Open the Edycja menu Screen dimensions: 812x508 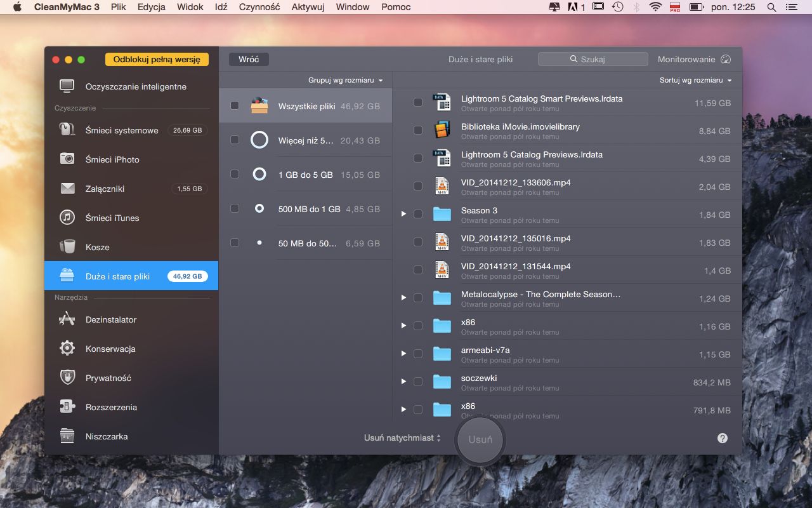pyautogui.click(x=152, y=7)
